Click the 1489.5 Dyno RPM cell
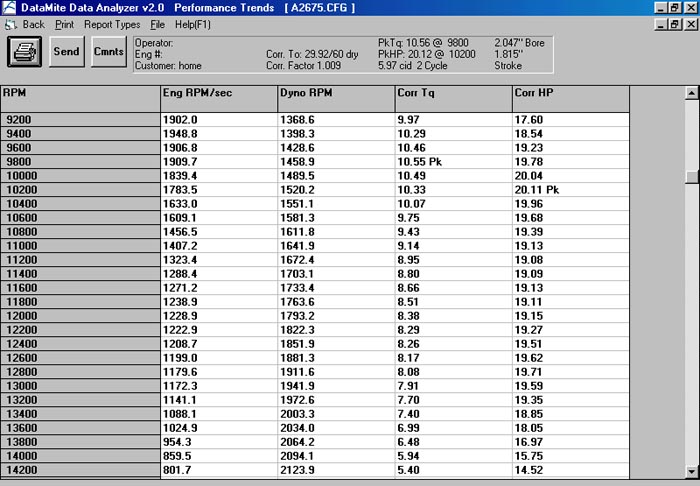 337,176
